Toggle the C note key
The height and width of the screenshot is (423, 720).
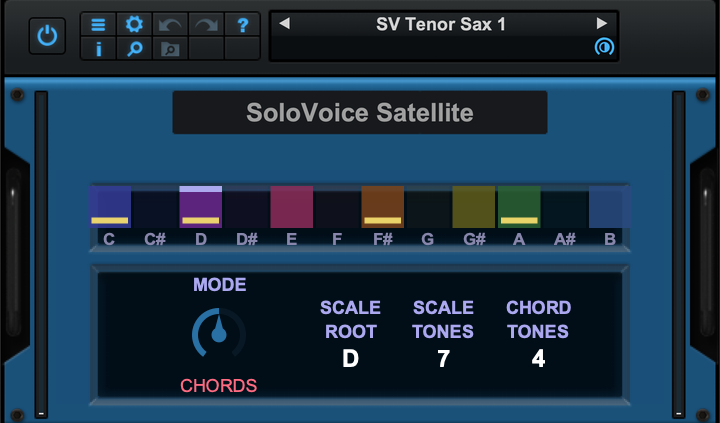(x=110, y=207)
